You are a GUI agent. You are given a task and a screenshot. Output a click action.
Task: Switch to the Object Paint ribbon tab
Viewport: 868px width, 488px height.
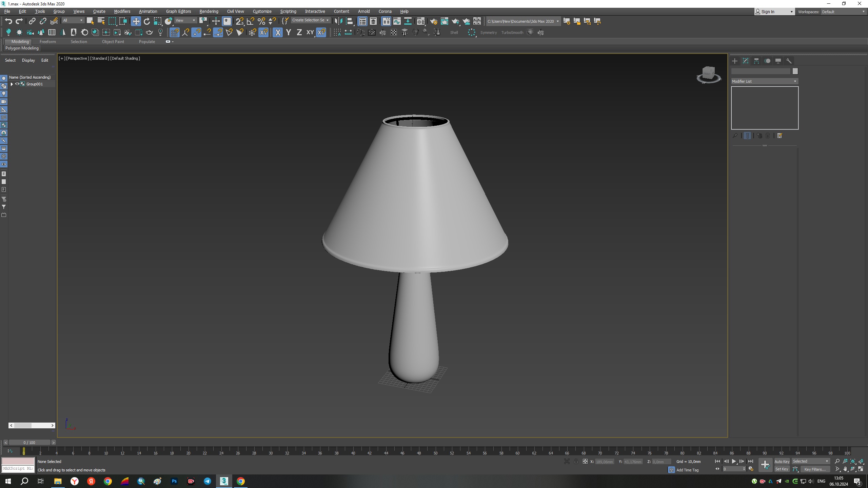[113, 42]
